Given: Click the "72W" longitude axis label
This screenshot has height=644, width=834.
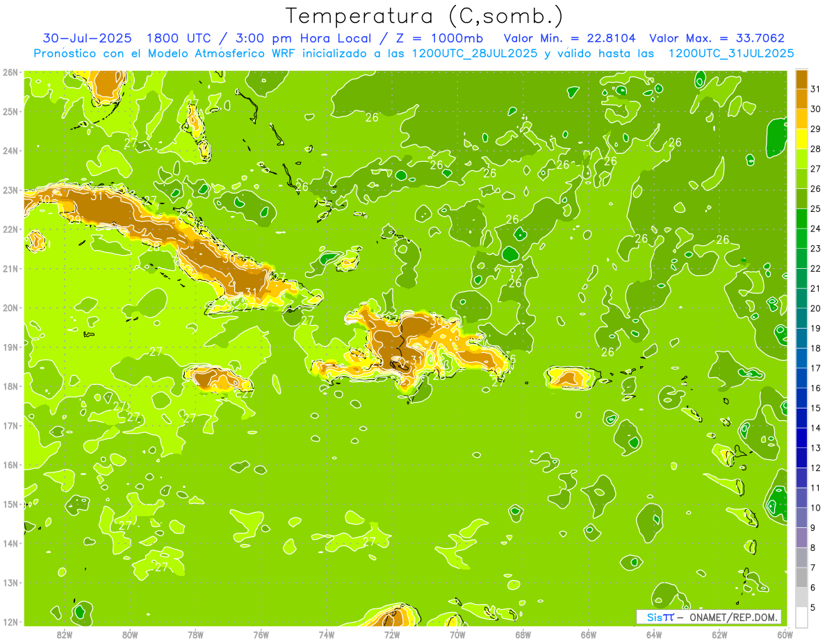Looking at the screenshot, I should click(392, 635).
